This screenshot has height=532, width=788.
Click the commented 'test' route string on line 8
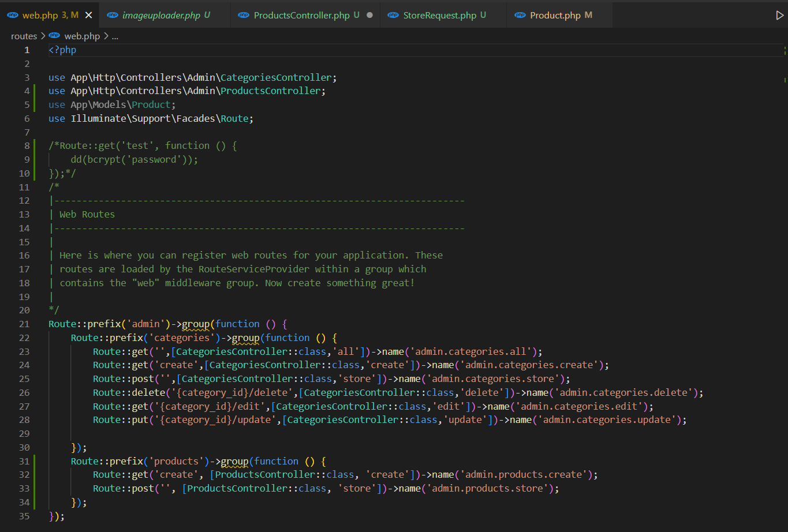click(x=137, y=145)
